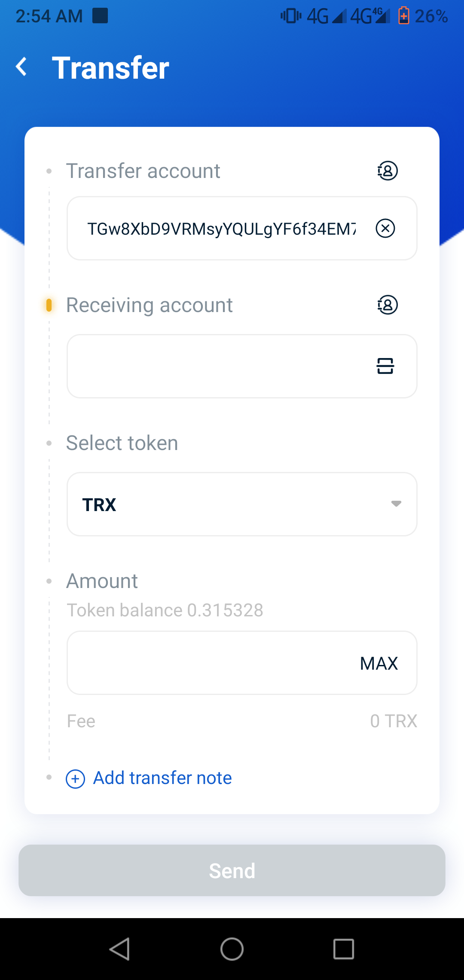
Task: Tap Android home navigation button
Action: (232, 949)
